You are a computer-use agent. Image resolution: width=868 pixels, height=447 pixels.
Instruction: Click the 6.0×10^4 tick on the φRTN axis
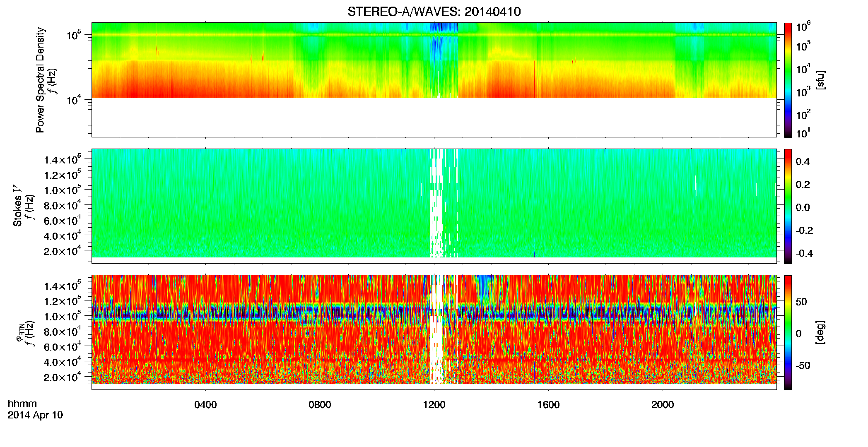63,346
